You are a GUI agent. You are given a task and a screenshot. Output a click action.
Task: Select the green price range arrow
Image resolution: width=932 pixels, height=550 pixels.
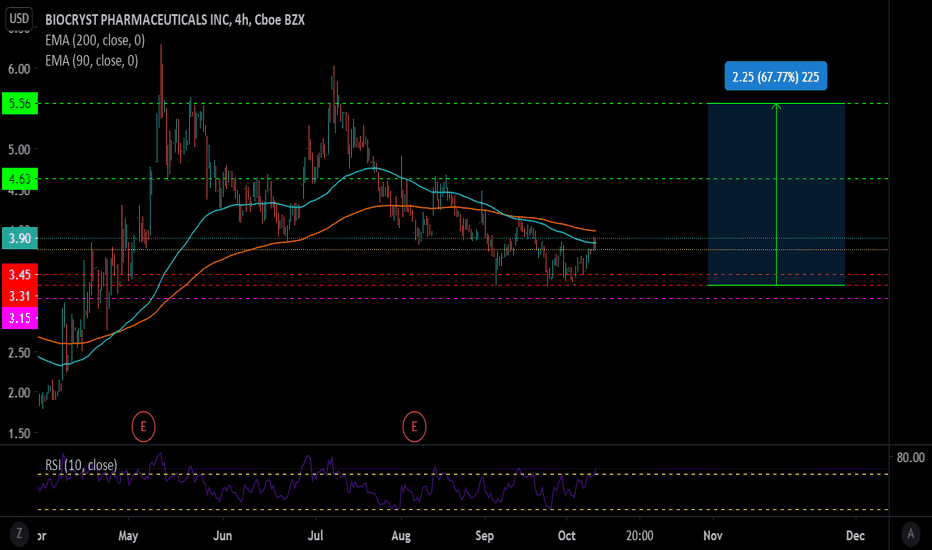pos(776,194)
